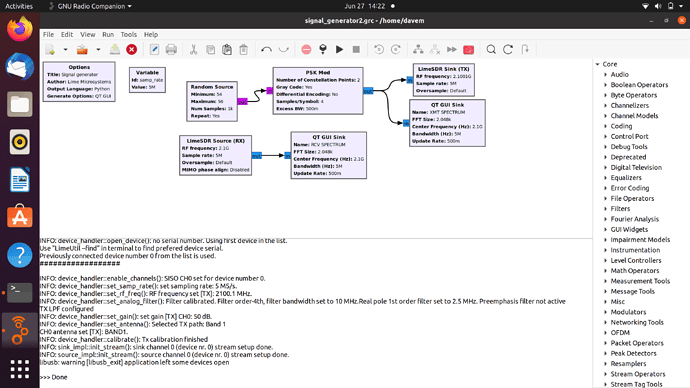Open the Tools menu
This screenshot has height=388, width=690.
(128, 34)
